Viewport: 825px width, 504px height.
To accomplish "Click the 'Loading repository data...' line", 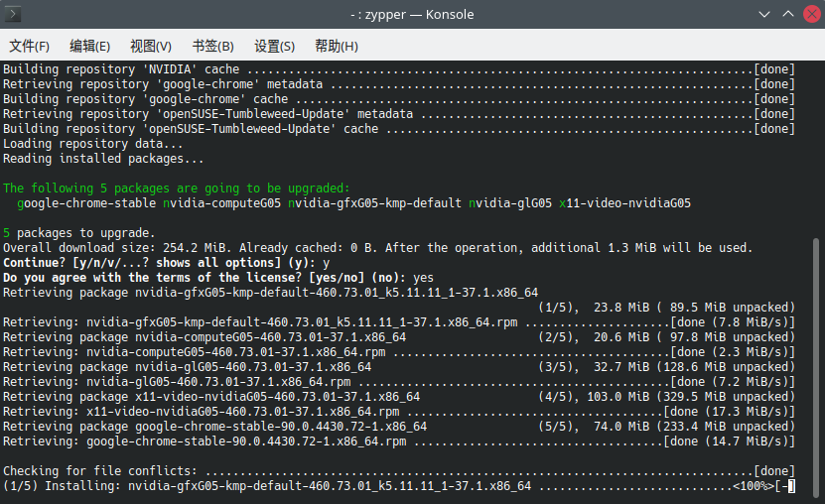I will pos(93,144).
